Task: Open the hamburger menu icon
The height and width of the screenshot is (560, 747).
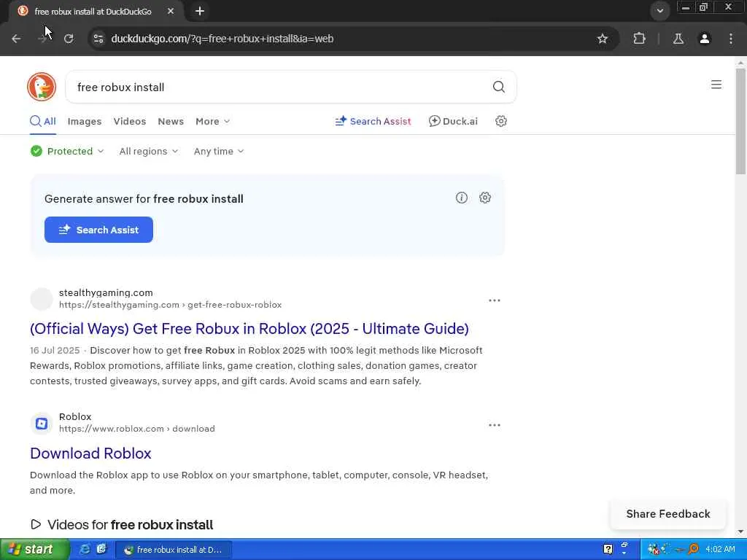Action: point(716,85)
